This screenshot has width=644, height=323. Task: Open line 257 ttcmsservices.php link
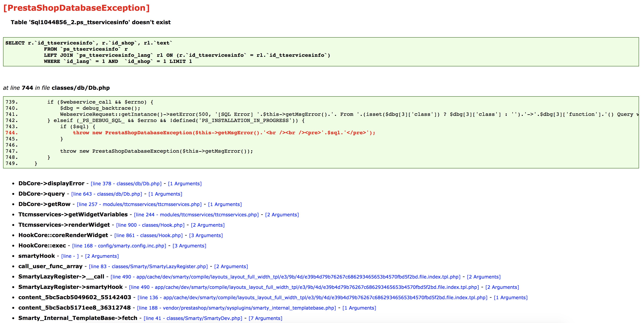(x=139, y=204)
